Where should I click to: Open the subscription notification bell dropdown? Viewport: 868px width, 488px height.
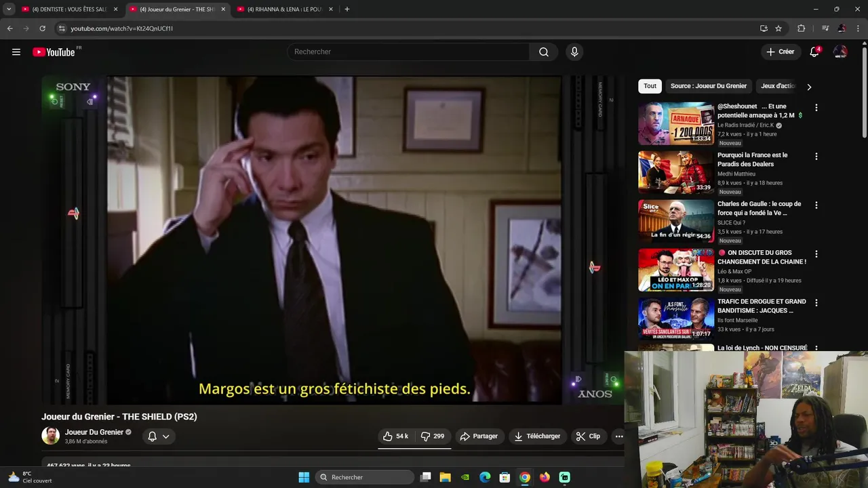[159, 436]
